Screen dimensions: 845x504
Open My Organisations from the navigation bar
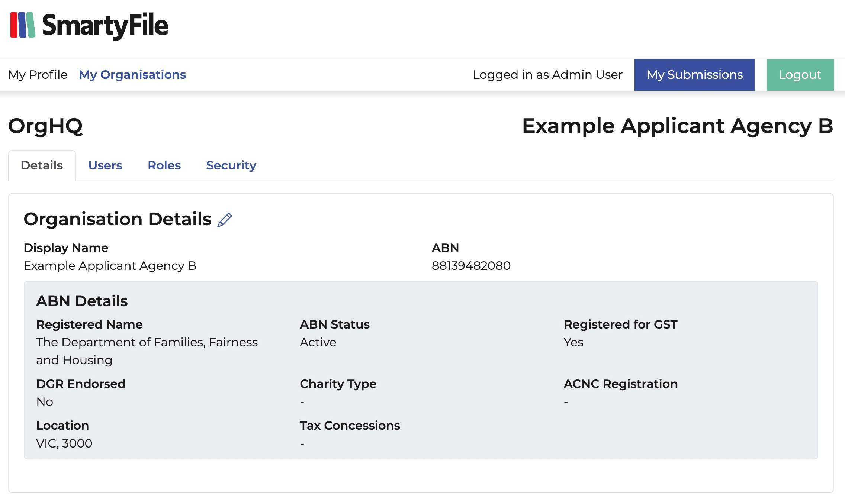[133, 75]
